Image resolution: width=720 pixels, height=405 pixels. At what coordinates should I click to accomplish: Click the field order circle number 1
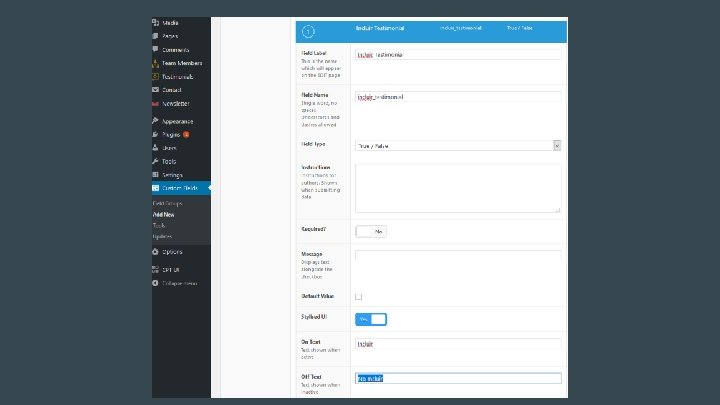point(308,31)
